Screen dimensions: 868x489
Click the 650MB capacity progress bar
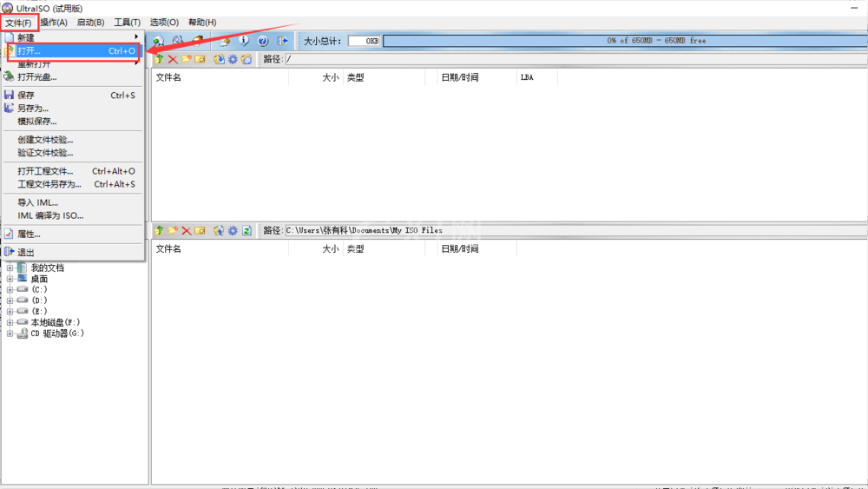[x=625, y=41]
